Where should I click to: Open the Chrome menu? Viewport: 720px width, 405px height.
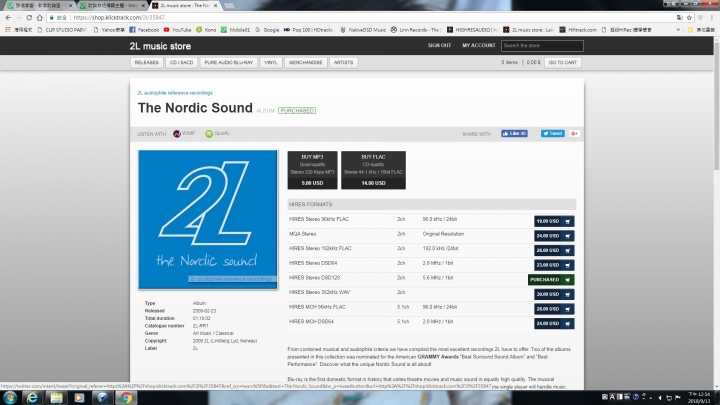coord(712,17)
